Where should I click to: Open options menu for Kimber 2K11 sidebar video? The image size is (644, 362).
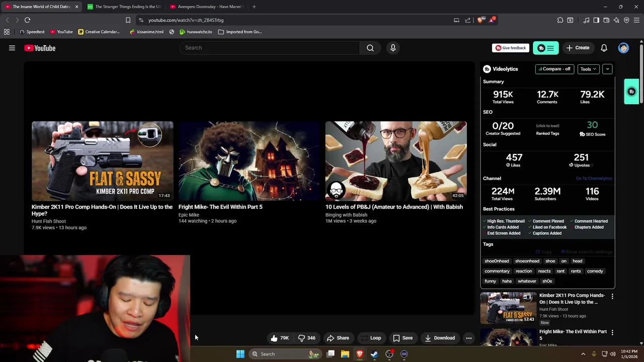(612, 297)
